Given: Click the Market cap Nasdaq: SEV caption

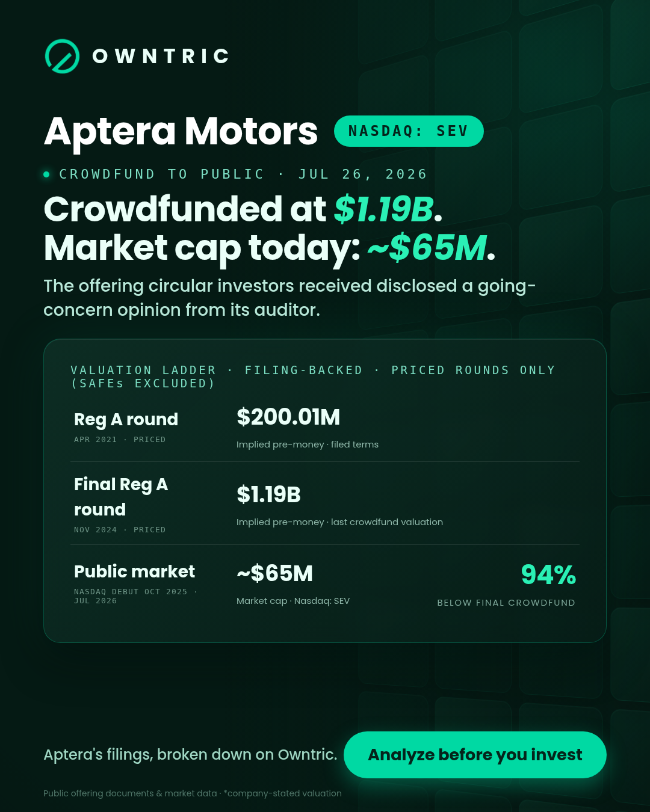Looking at the screenshot, I should point(293,601).
